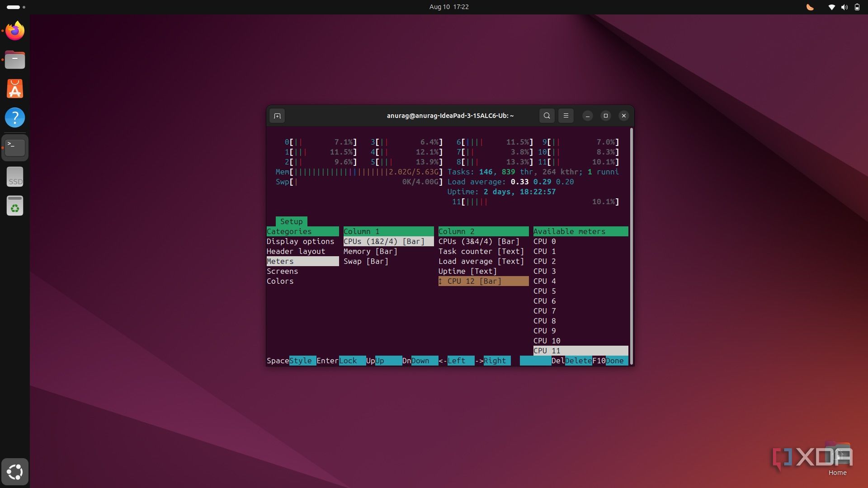Image resolution: width=868 pixels, height=488 pixels.
Task: Select Screens category
Action: pos(283,271)
